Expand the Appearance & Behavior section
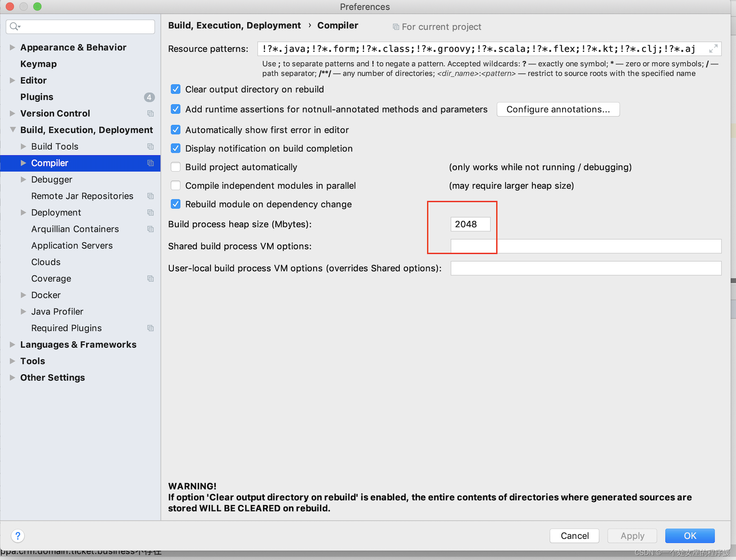The width and height of the screenshot is (736, 560). pos(12,48)
